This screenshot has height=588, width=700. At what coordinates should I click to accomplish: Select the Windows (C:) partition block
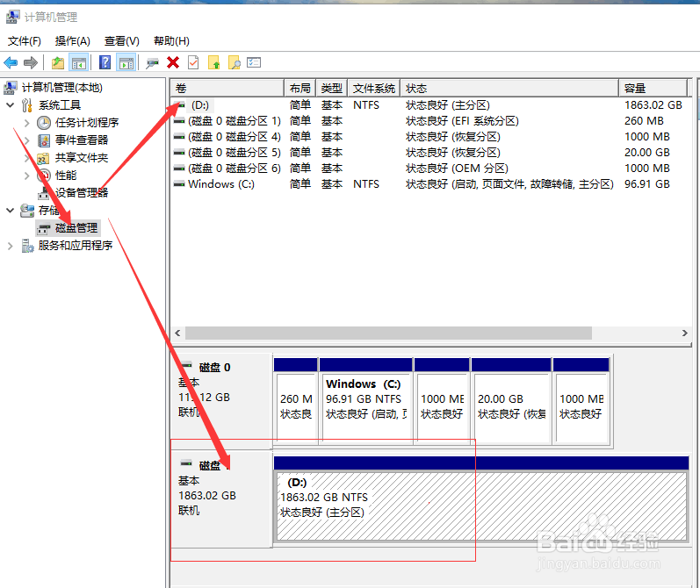click(366, 401)
